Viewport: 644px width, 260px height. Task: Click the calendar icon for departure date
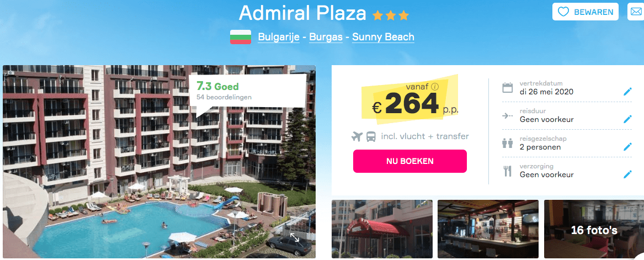[508, 87]
